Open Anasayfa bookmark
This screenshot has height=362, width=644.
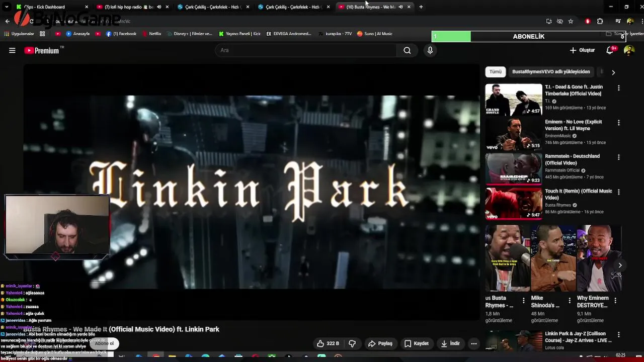pyautogui.click(x=78, y=34)
